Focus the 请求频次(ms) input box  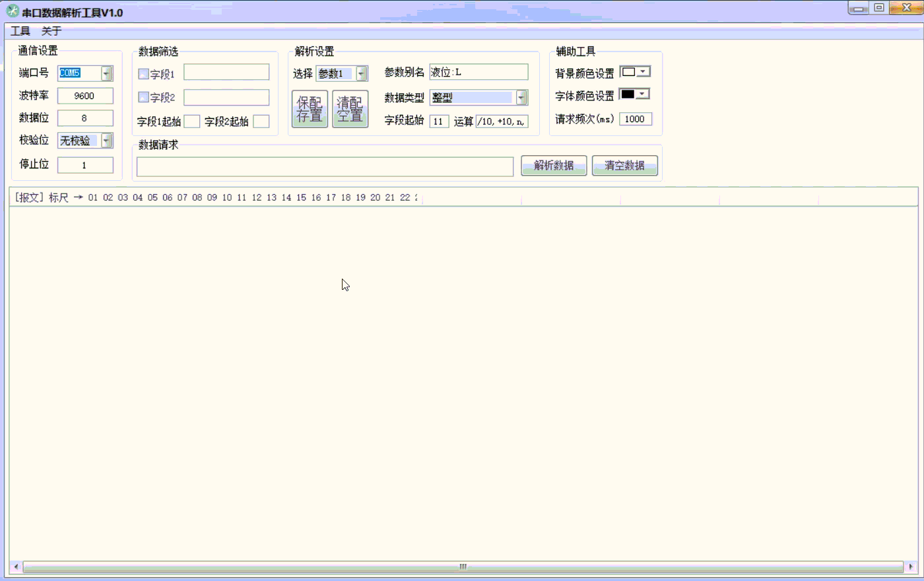coord(635,119)
